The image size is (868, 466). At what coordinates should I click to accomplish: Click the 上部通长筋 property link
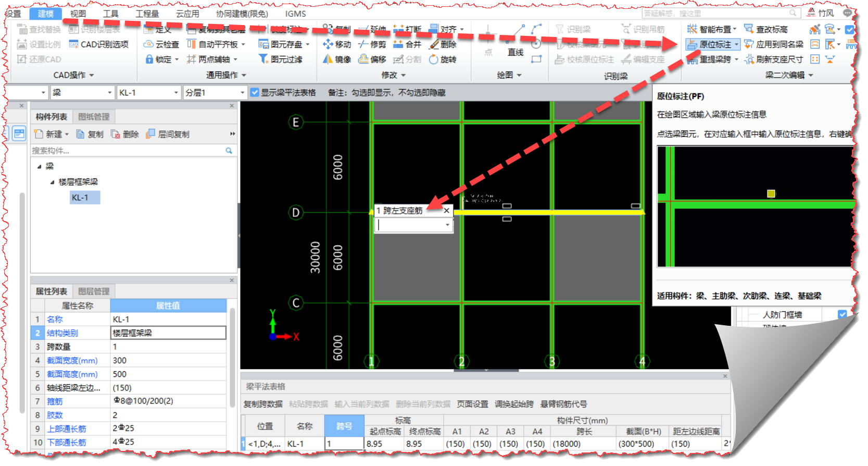tap(67, 428)
